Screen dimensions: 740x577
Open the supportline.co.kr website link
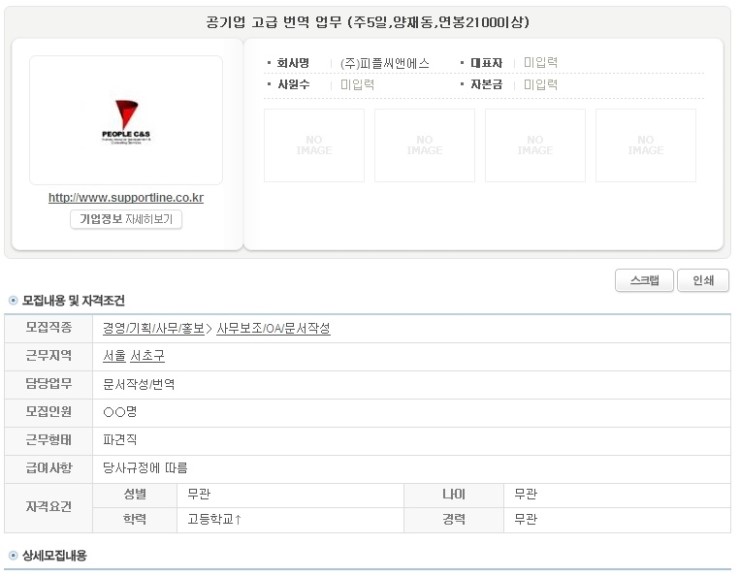pos(126,198)
